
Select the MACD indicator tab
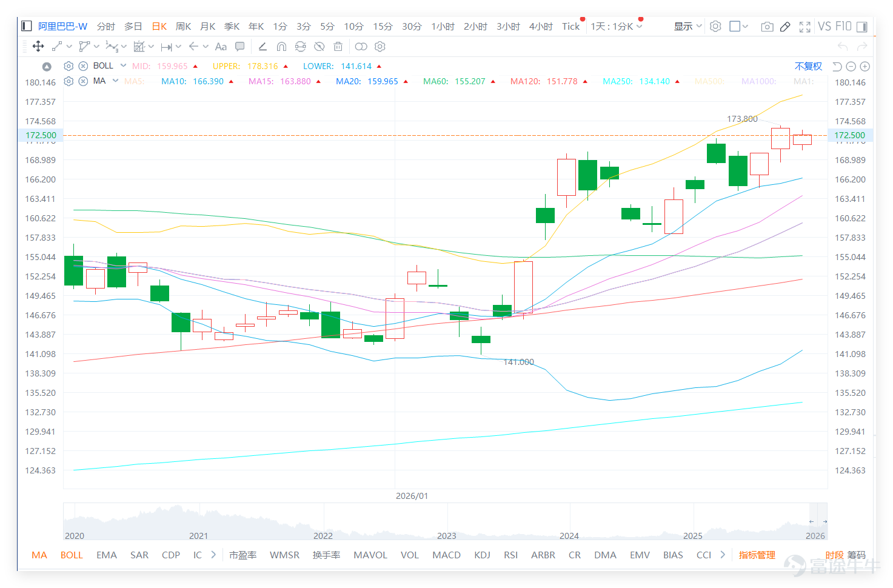(x=446, y=555)
